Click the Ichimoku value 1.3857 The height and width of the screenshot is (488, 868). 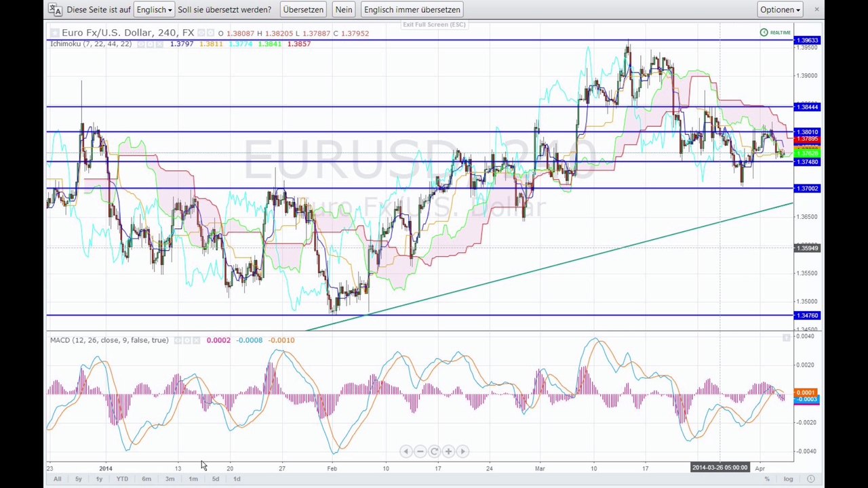point(299,44)
